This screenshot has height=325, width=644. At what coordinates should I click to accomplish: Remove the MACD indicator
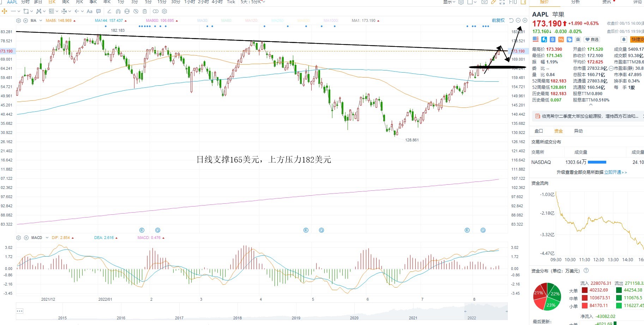(x=26, y=238)
